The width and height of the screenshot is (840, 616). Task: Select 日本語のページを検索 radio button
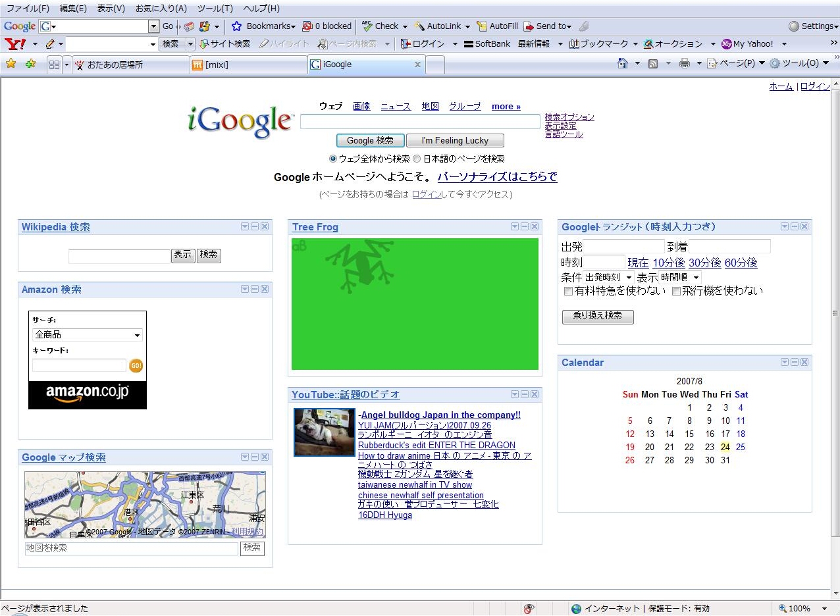[417, 159]
